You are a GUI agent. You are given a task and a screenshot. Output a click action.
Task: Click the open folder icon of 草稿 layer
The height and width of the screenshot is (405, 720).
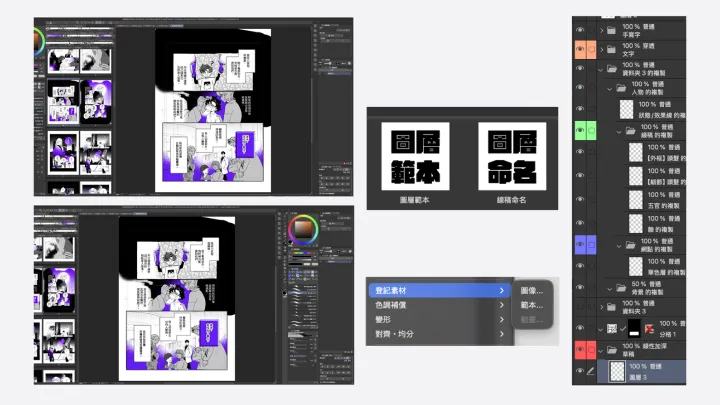pos(612,350)
